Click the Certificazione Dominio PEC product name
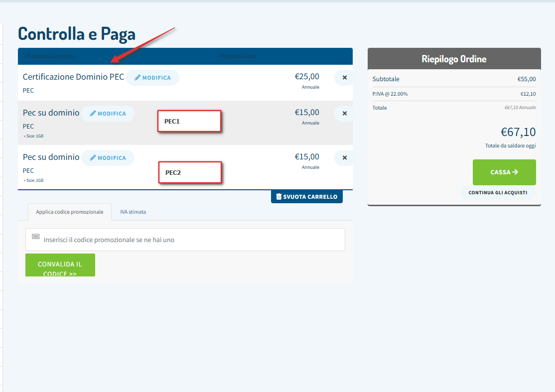The width and height of the screenshot is (555, 392). [73, 77]
